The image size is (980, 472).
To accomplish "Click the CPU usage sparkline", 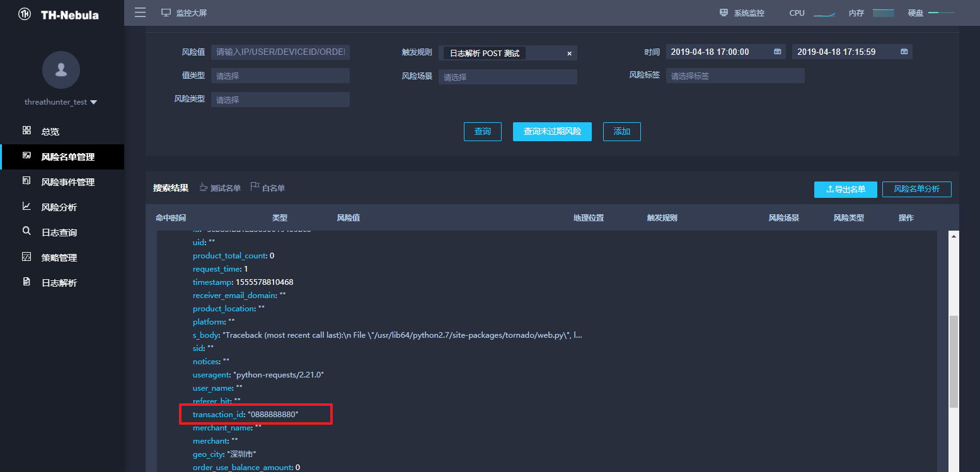I will 824,13.
